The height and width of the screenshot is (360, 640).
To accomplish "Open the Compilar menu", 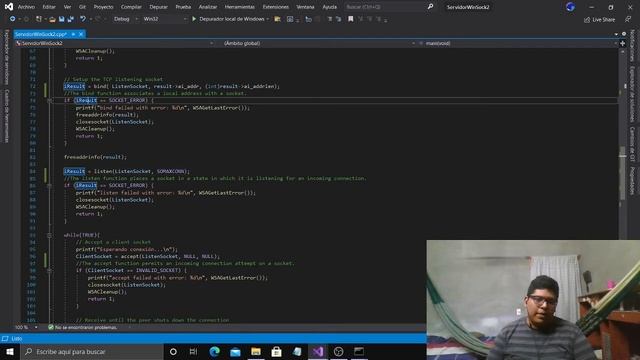I will tap(131, 7).
